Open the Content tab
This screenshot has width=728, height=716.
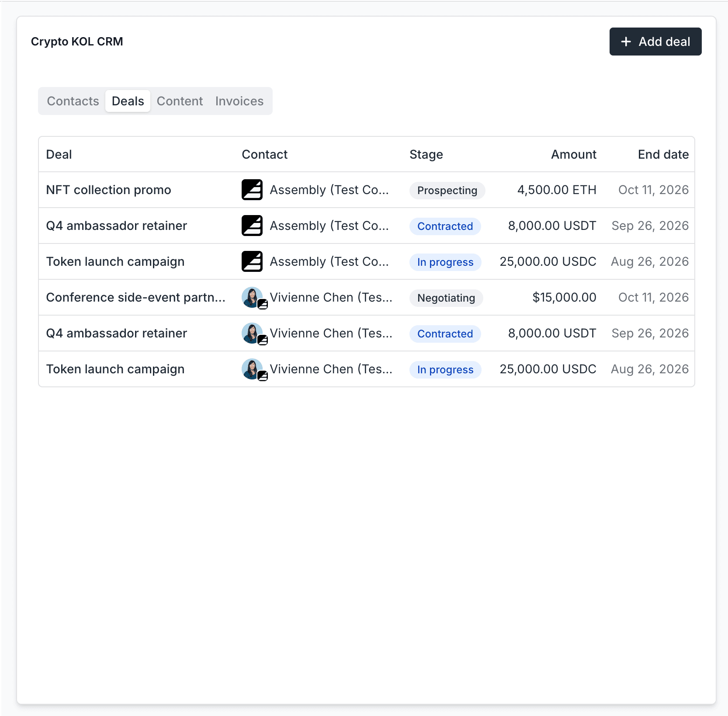(x=180, y=101)
